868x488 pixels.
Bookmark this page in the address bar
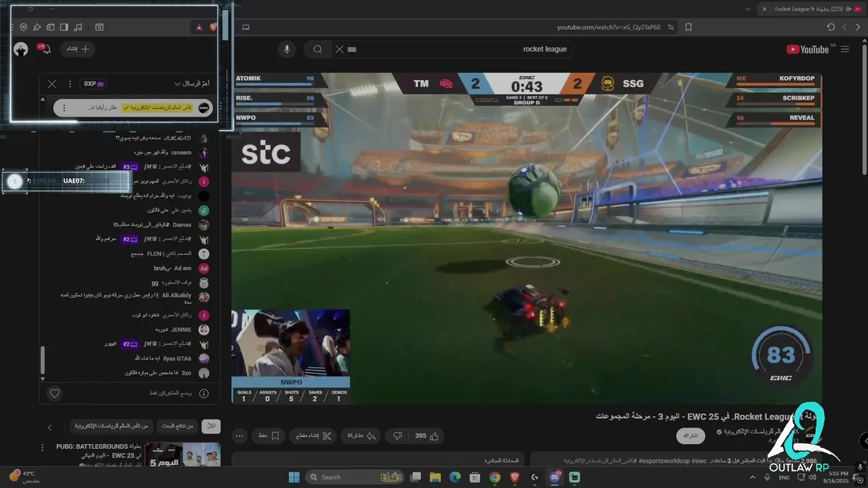[688, 27]
